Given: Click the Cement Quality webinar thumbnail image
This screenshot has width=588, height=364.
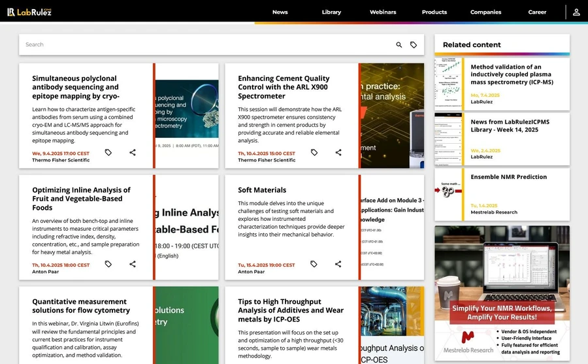Looking at the screenshot, I should (x=392, y=116).
